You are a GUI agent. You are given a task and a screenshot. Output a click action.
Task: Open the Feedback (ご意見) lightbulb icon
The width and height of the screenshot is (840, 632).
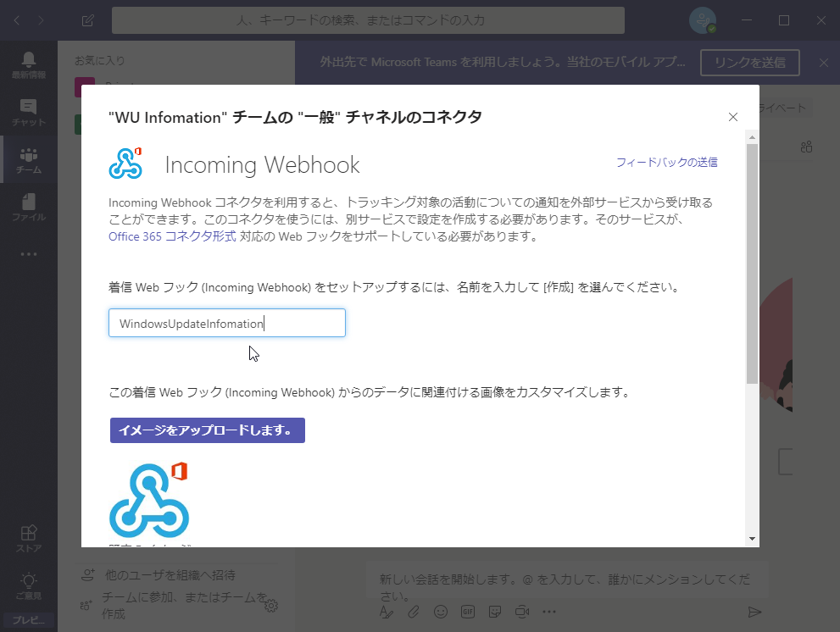coord(28,586)
